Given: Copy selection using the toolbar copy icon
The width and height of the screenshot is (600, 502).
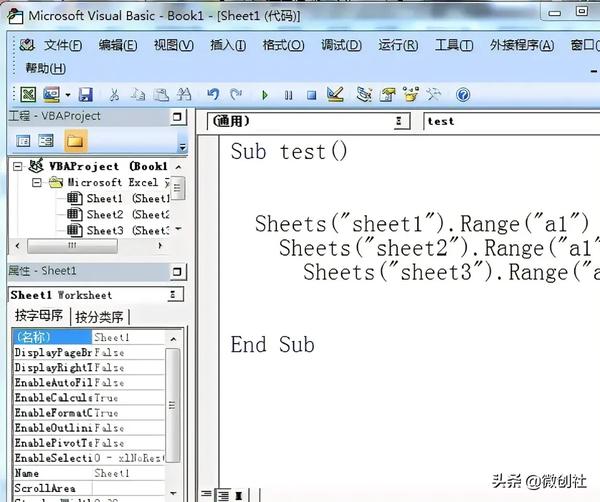Looking at the screenshot, I should tap(138, 95).
